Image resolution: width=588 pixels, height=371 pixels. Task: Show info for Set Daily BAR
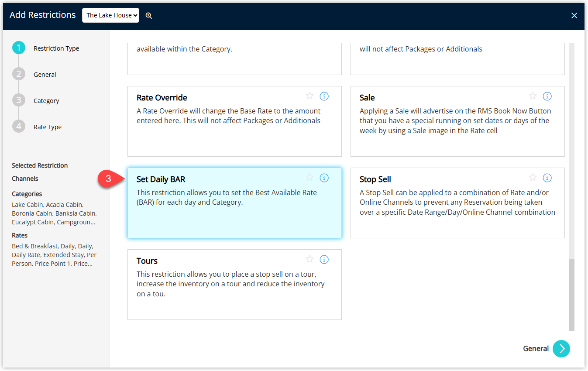pyautogui.click(x=324, y=178)
